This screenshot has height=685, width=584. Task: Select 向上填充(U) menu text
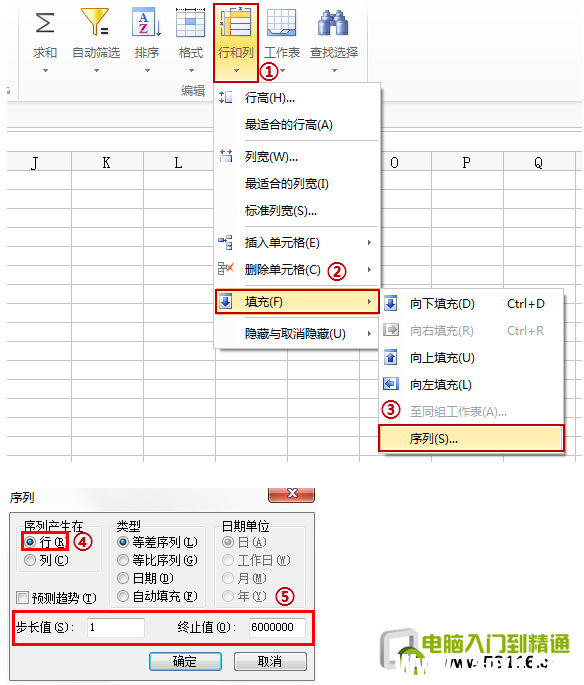pyautogui.click(x=442, y=358)
